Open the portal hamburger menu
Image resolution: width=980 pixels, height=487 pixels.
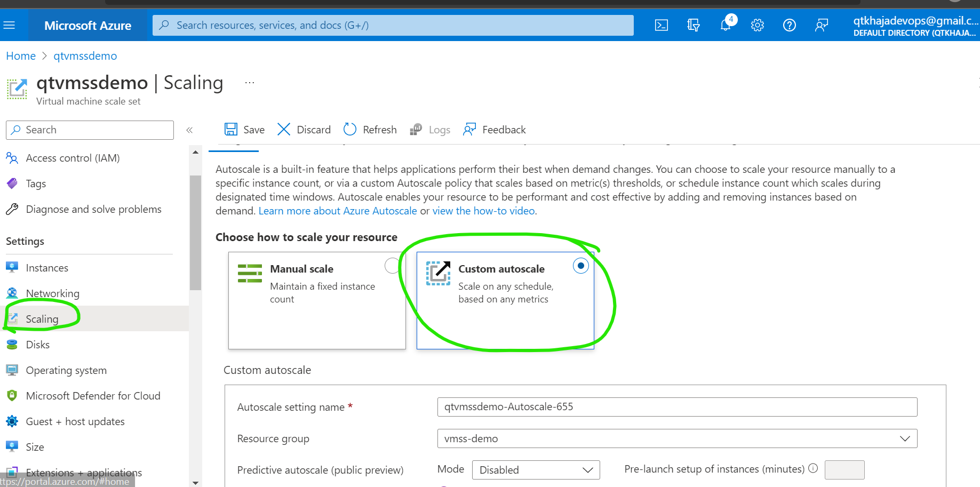(x=9, y=25)
